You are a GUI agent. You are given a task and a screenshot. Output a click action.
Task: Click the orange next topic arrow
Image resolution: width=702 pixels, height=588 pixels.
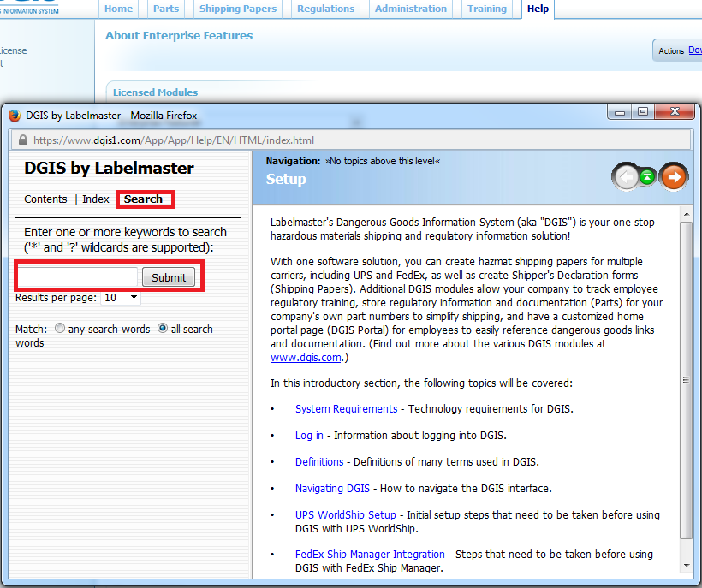click(674, 177)
